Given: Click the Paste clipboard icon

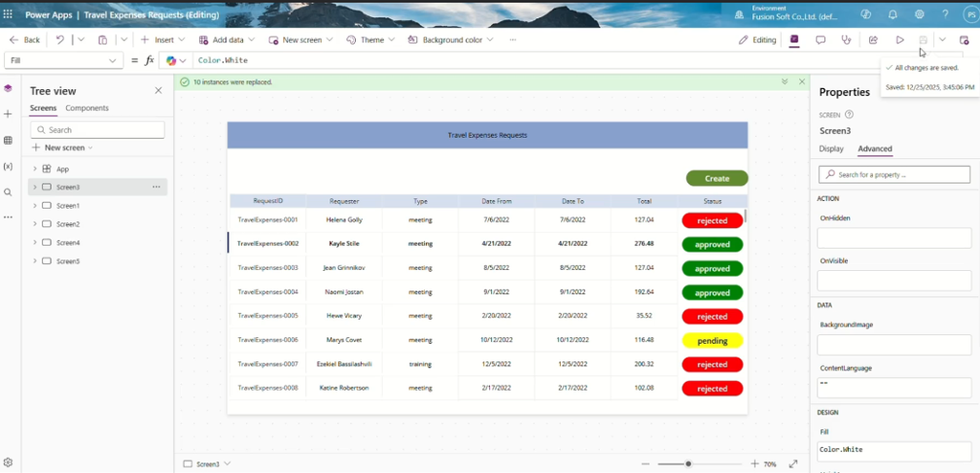Looking at the screenshot, I should click(x=102, y=39).
